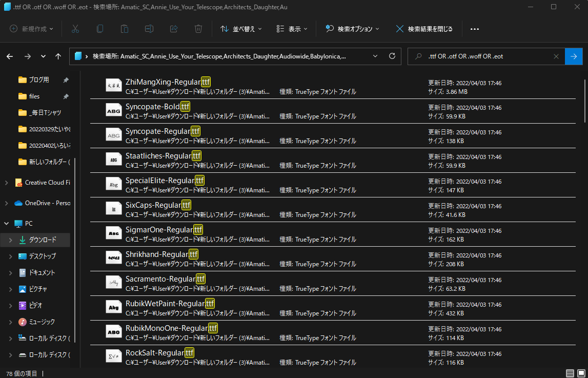
Task: Open the 表示 view dropdown
Action: [x=292, y=29]
